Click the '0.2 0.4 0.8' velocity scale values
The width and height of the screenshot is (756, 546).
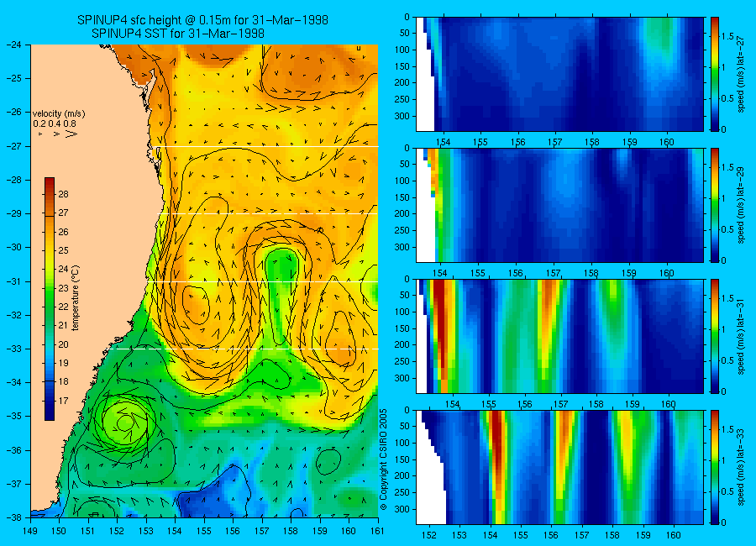pyautogui.click(x=55, y=123)
